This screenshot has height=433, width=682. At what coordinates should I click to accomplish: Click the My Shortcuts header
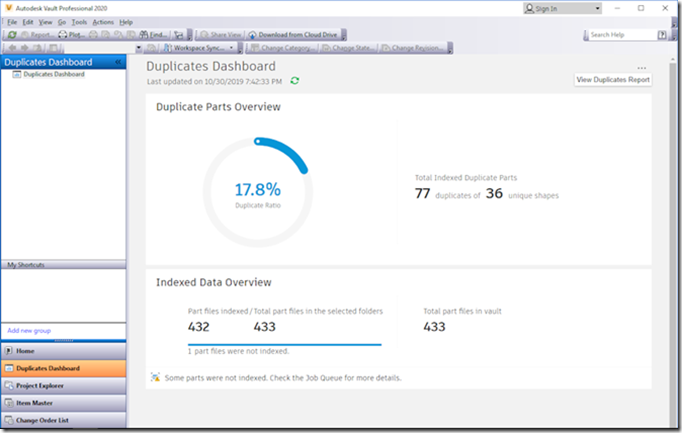click(x=64, y=265)
